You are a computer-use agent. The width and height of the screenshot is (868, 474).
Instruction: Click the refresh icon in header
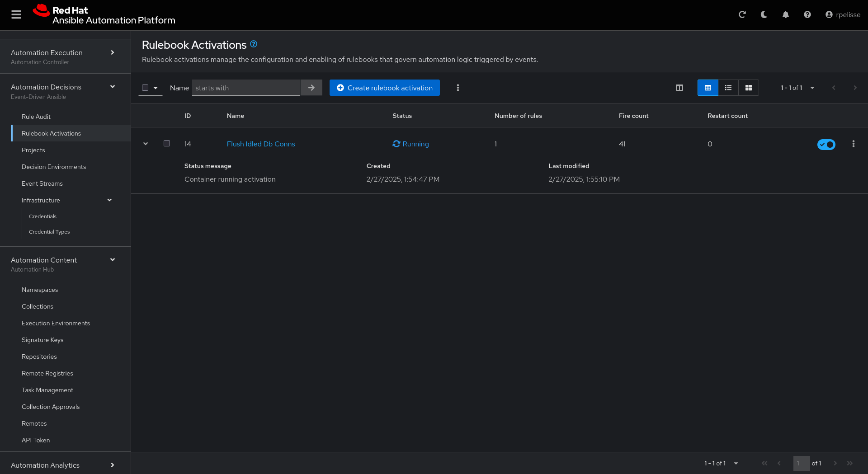pyautogui.click(x=742, y=14)
